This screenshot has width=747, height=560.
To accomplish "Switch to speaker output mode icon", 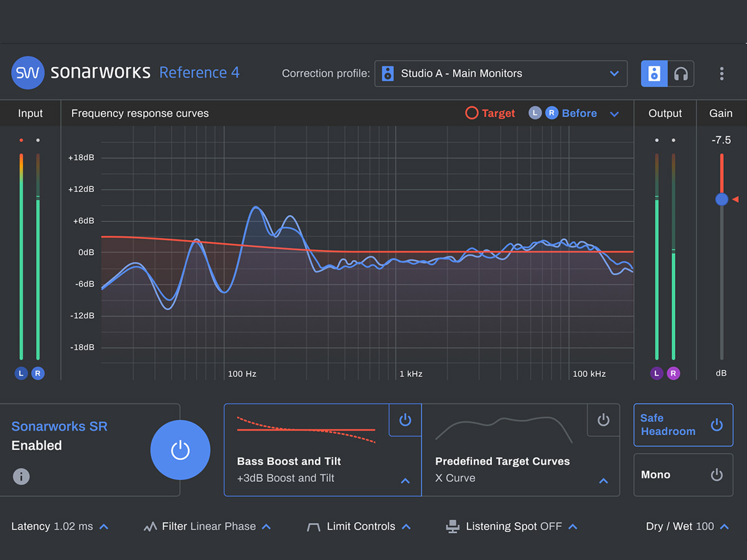I will point(654,73).
